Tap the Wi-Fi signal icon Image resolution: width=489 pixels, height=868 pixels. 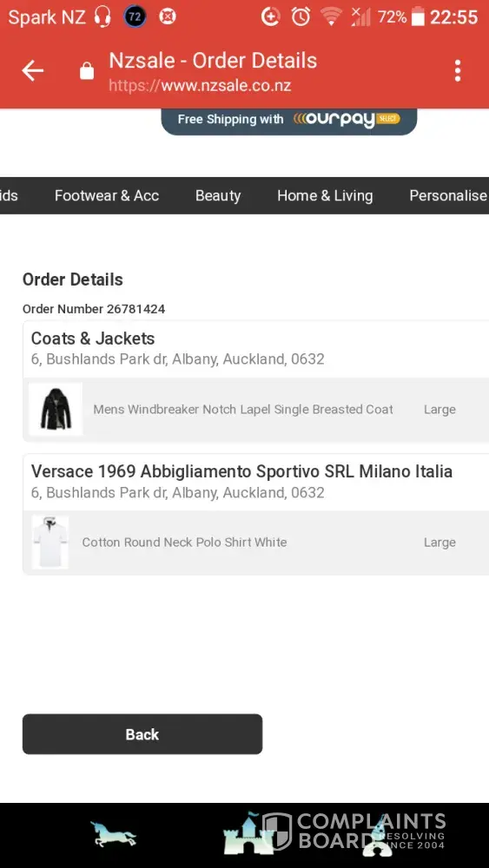pyautogui.click(x=331, y=17)
